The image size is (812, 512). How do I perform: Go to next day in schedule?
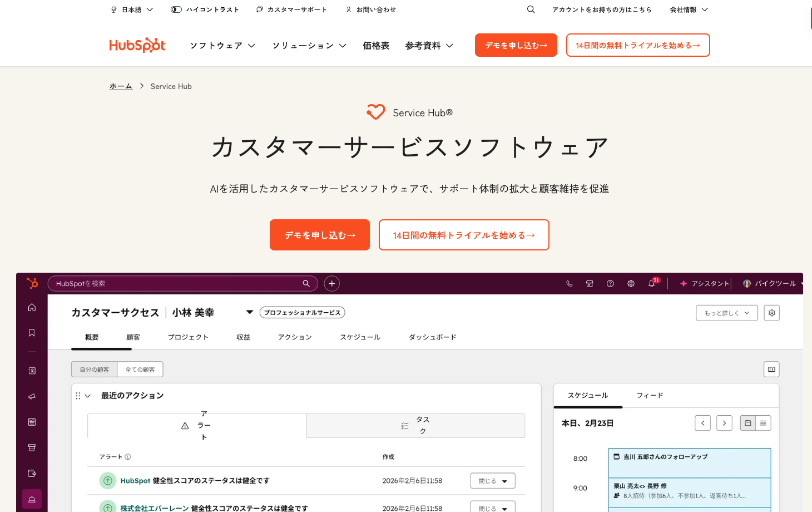tap(724, 423)
